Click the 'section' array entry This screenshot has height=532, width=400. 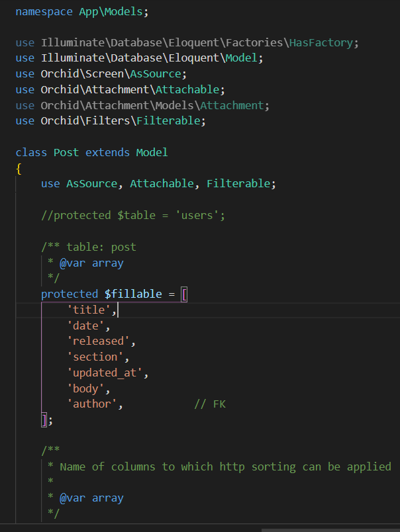[x=98, y=357]
